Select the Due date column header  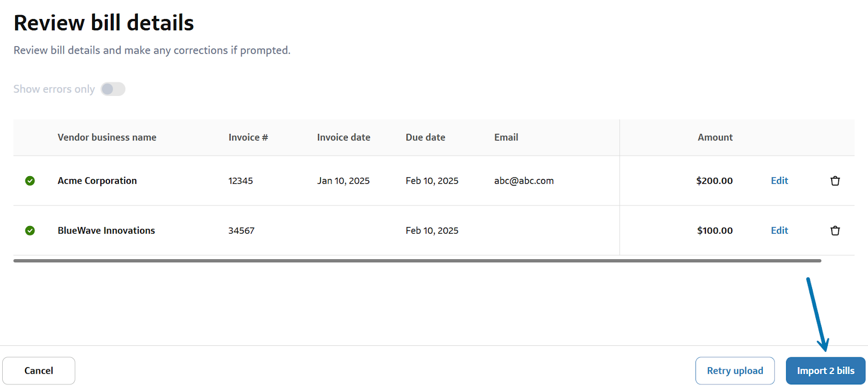pyautogui.click(x=425, y=138)
